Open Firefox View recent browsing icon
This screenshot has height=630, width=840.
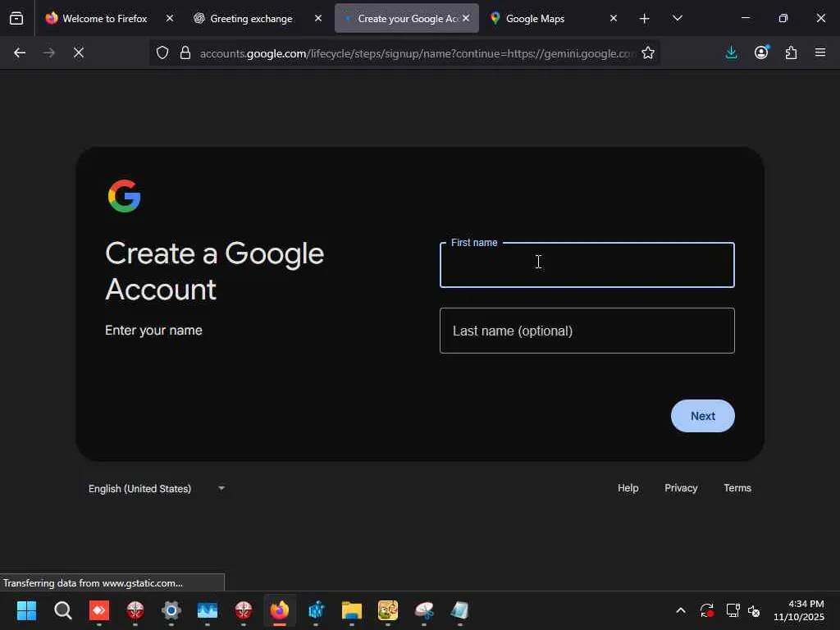coord(16,18)
